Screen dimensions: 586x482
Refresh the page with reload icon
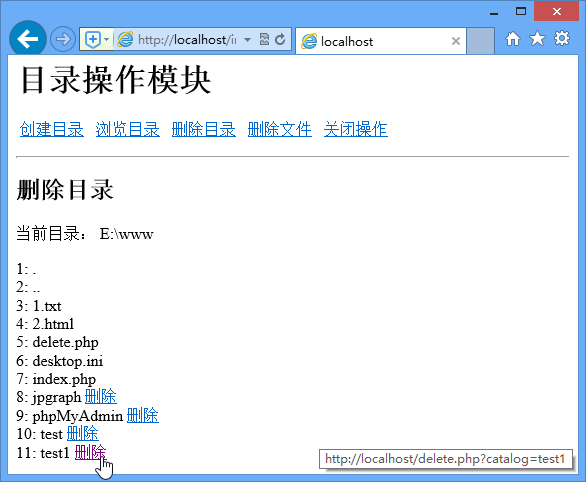[280, 39]
